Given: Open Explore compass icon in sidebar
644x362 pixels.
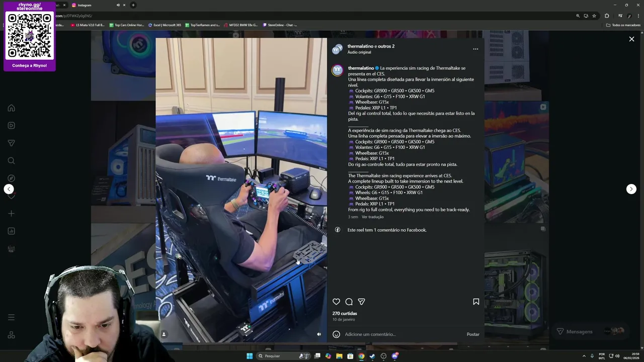Looking at the screenshot, I should (11, 178).
